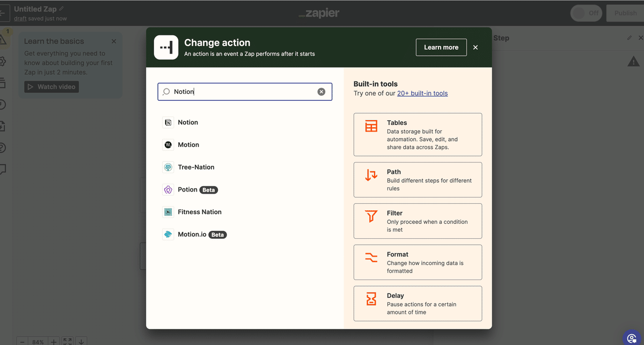Open the settings gear in sidebar
Image resolution: width=644 pixels, height=345 pixels.
(2, 61)
